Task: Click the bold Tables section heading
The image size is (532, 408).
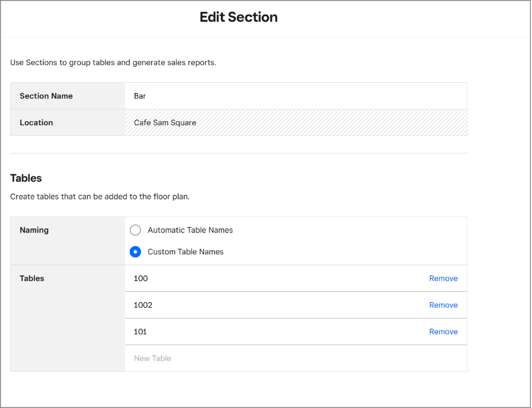Action: [x=26, y=178]
